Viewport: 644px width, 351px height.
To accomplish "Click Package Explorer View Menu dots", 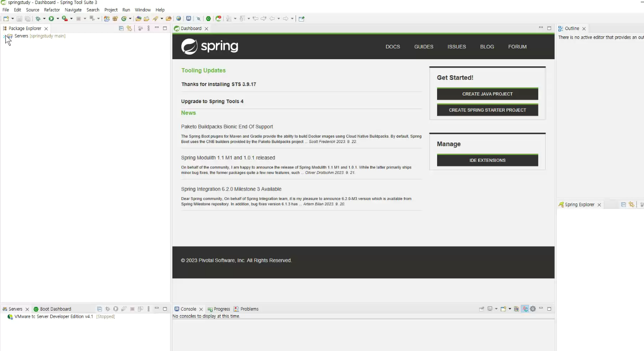I will (149, 28).
